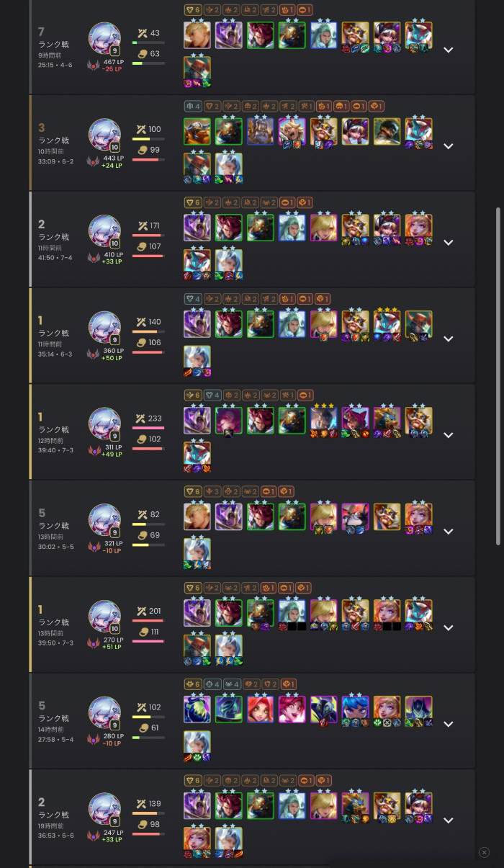Click the rank emblem beside 410 LP
This screenshot has width=504, height=868.
[x=93, y=257]
